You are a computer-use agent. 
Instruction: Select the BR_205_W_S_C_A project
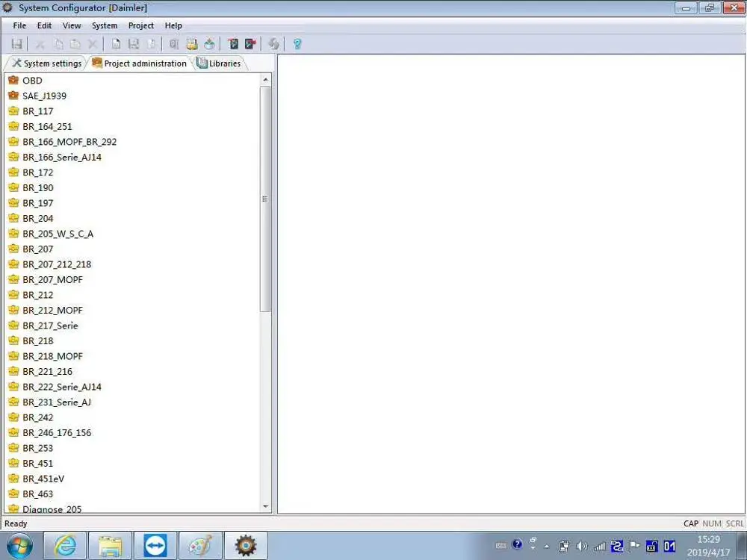58,234
